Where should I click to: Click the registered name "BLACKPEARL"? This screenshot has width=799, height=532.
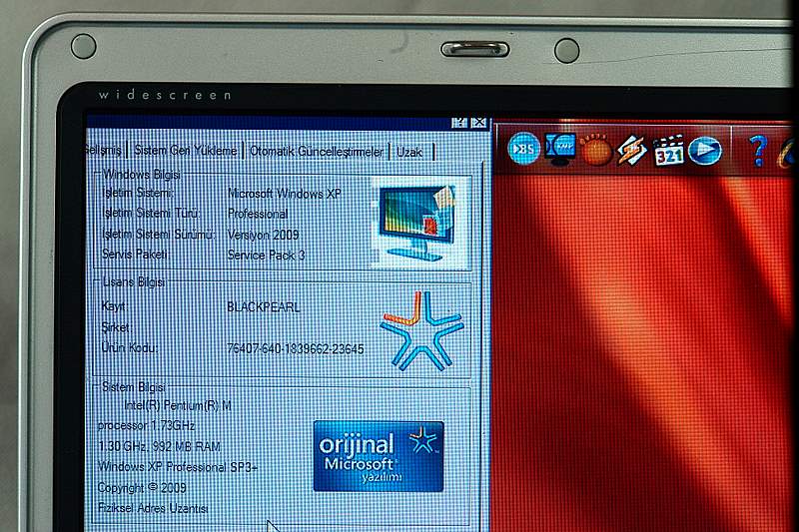coord(264,307)
